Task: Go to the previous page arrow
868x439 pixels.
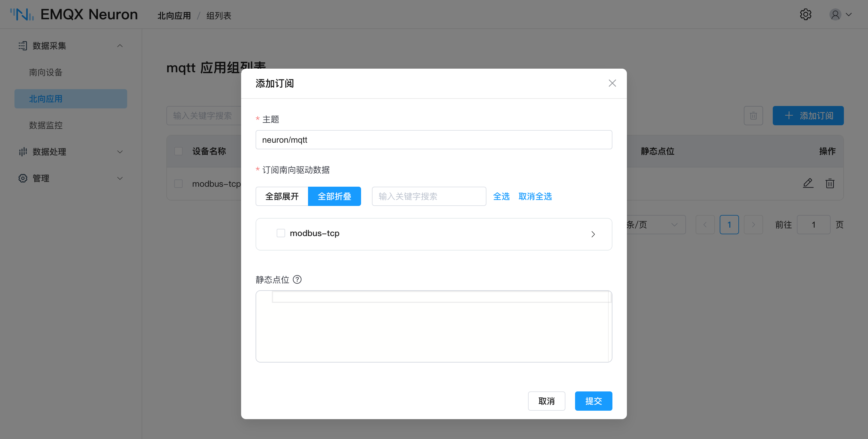Action: click(705, 225)
